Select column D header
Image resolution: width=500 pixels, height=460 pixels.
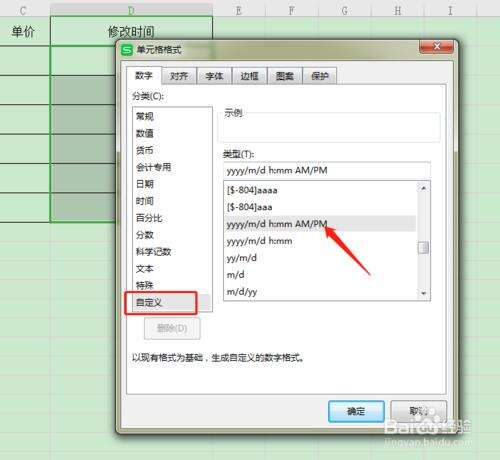click(x=131, y=10)
